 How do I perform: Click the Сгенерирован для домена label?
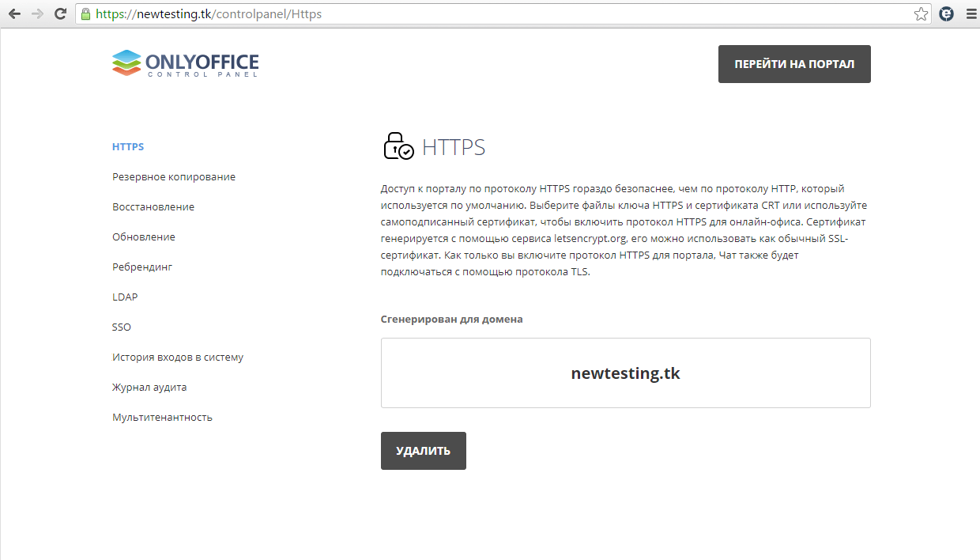pyautogui.click(x=452, y=320)
